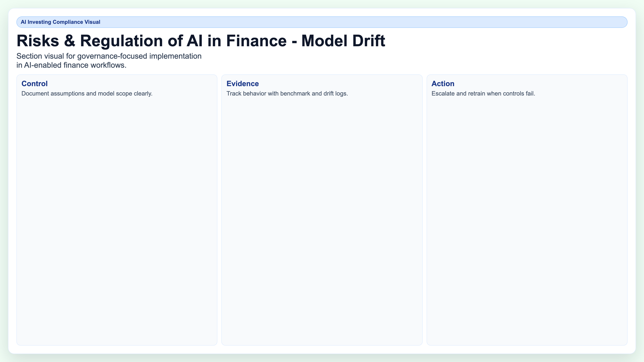Select the Evidence card heading

pyautogui.click(x=243, y=84)
